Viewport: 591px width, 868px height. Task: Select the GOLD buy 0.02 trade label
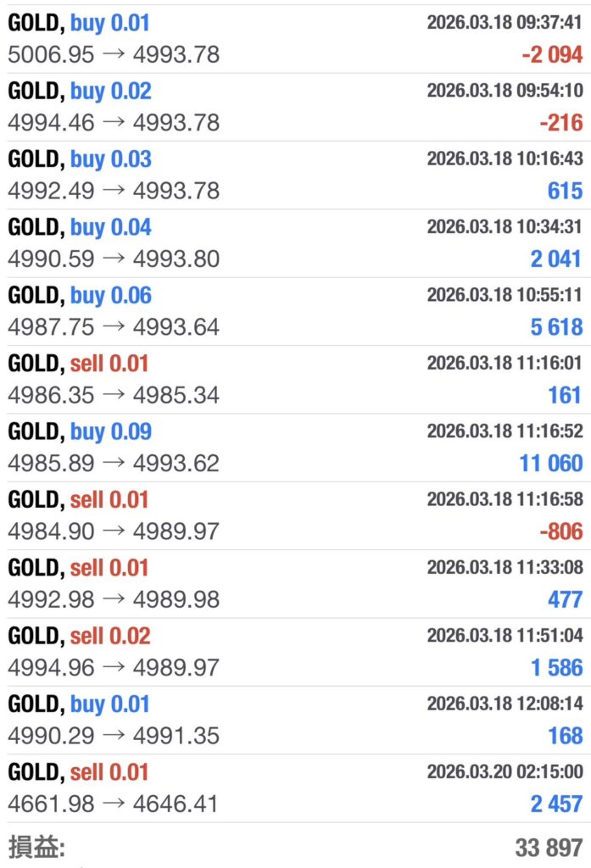(x=80, y=91)
